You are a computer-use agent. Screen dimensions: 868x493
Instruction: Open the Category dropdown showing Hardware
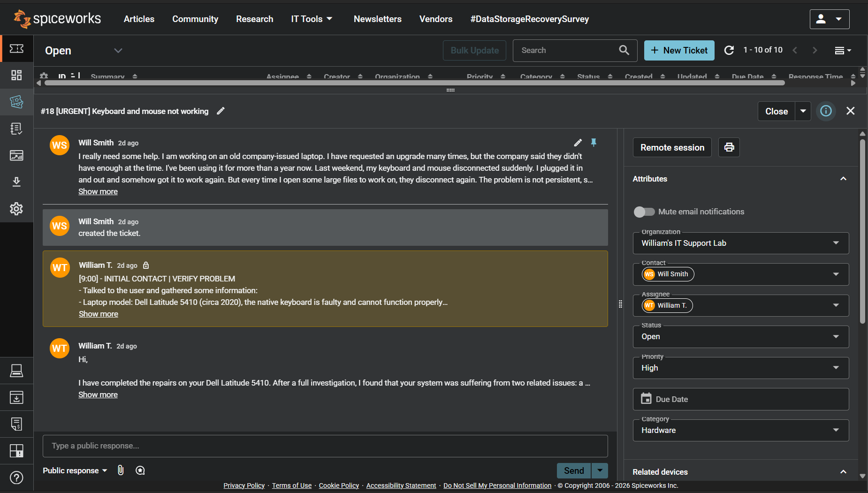coord(740,431)
